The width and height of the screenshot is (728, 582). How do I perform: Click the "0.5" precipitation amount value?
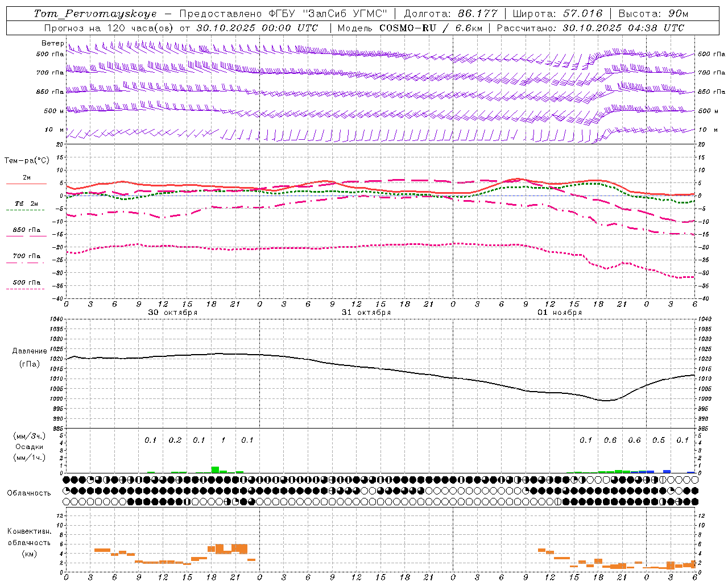[x=658, y=440]
